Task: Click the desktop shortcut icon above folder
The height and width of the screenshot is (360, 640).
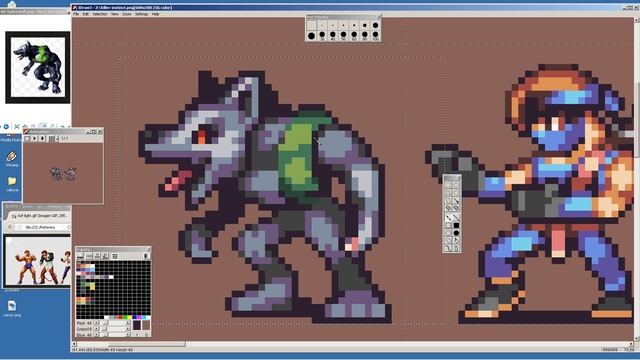Action: tap(12, 156)
